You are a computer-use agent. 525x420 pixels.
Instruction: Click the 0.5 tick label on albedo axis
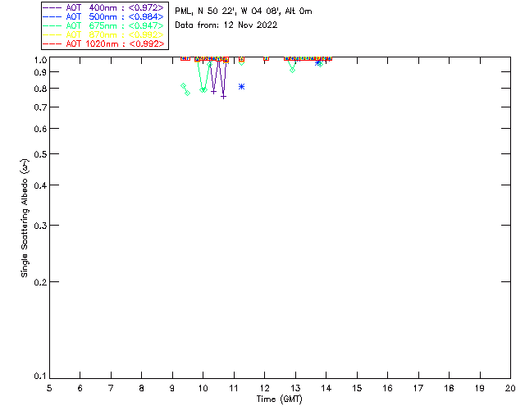tap(39, 154)
